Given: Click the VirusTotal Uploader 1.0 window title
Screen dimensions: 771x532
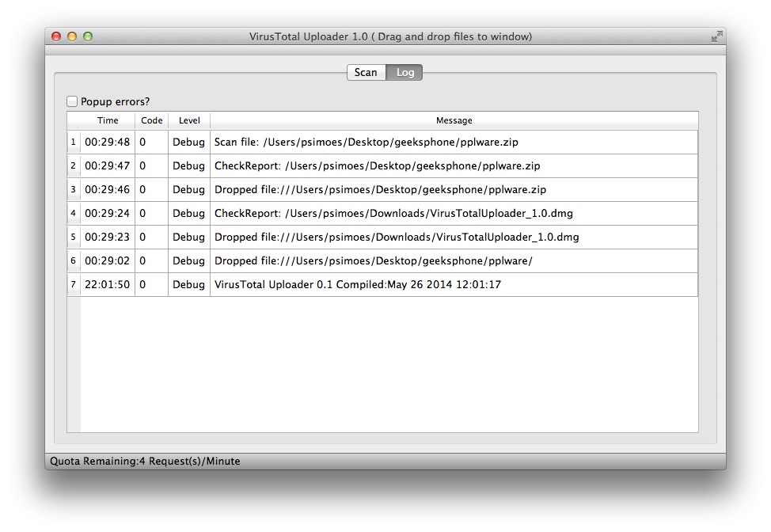Looking at the screenshot, I should (x=390, y=36).
